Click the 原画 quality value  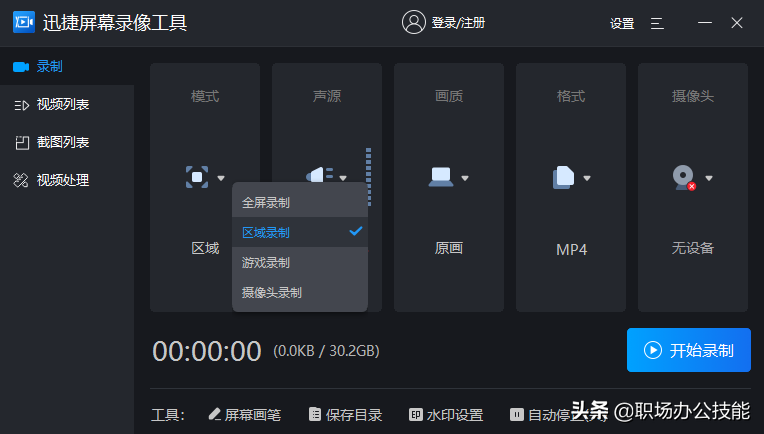(x=449, y=248)
